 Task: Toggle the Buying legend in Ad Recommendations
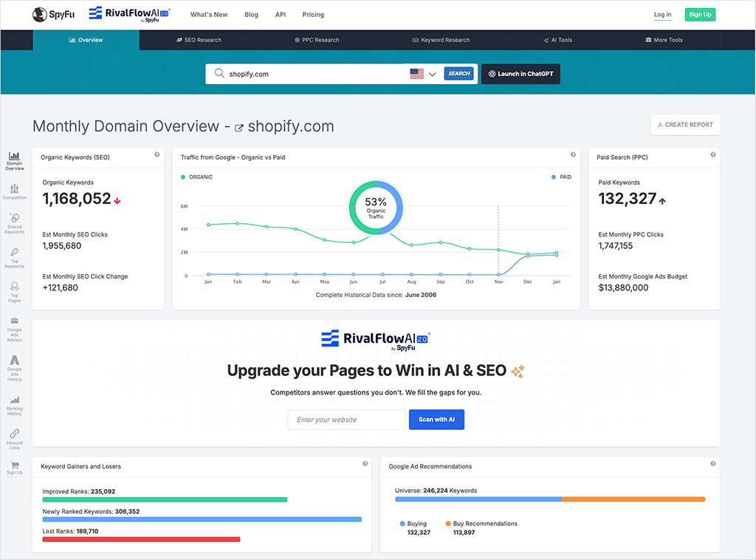point(413,524)
